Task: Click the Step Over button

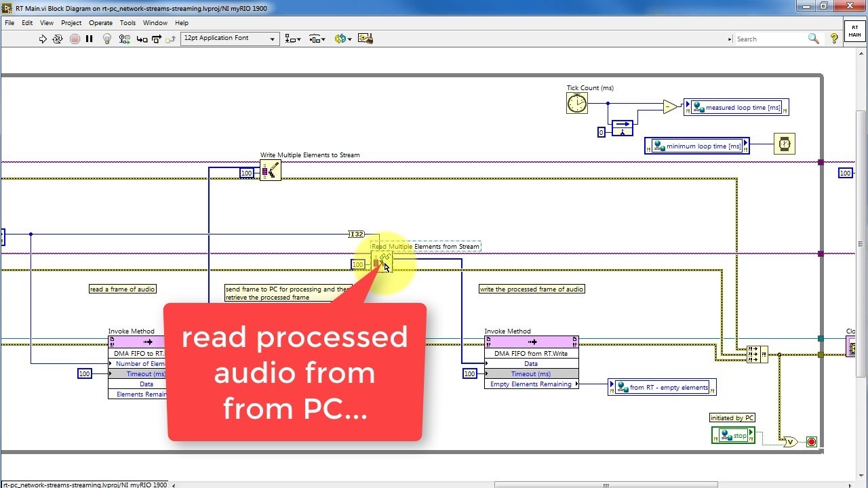Action: coord(156,39)
